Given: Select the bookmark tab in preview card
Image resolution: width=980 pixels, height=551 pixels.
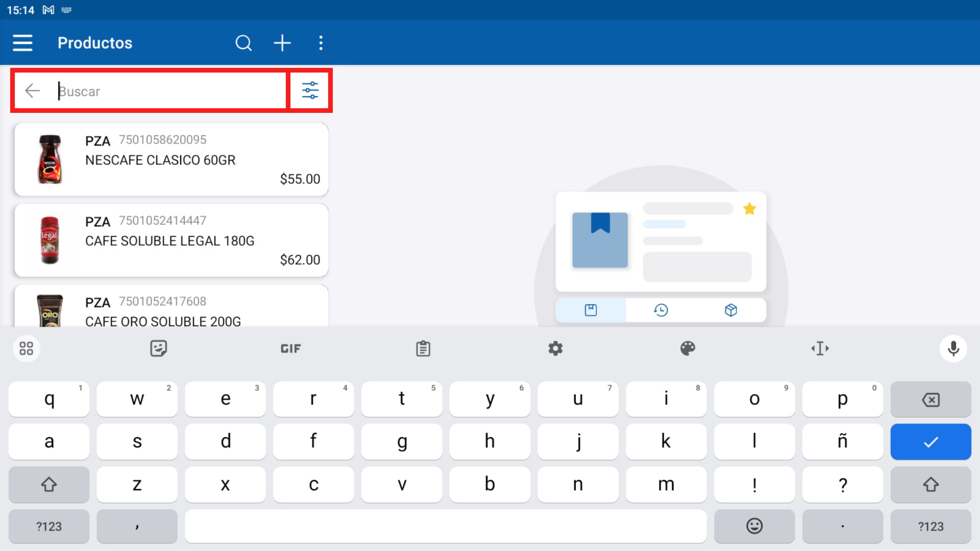Looking at the screenshot, I should [591, 310].
